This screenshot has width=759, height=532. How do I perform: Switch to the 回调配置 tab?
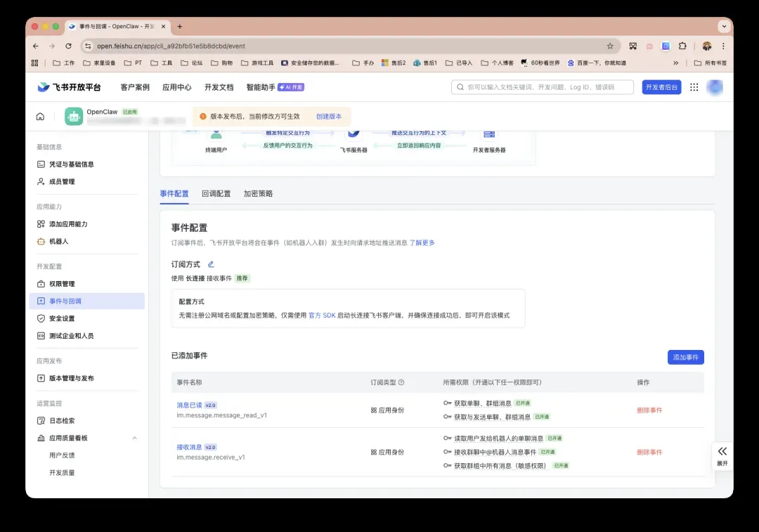216,194
